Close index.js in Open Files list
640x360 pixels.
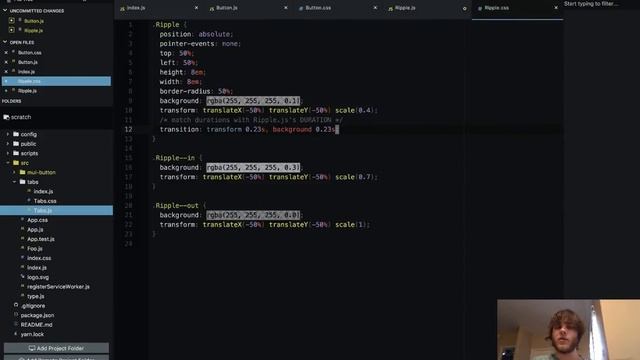point(6,72)
